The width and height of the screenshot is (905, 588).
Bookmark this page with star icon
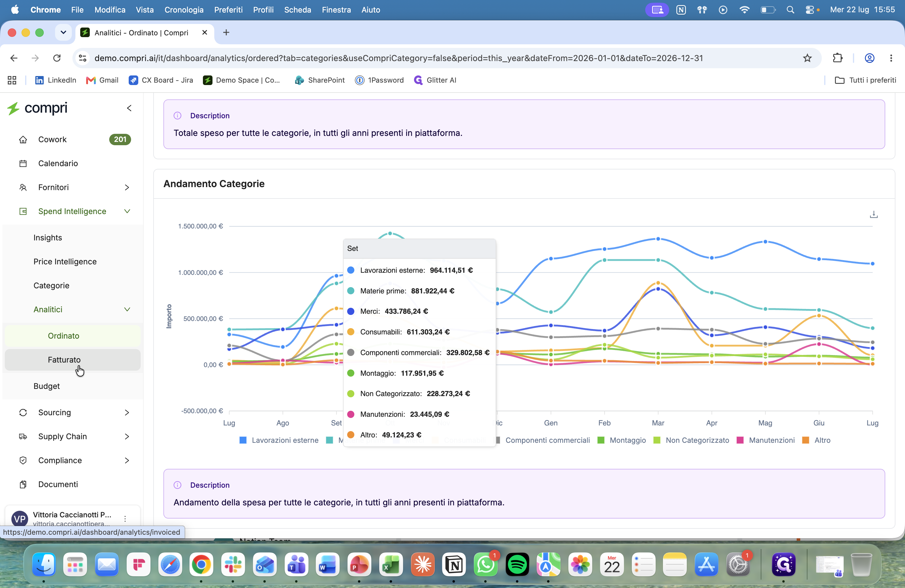tap(807, 58)
